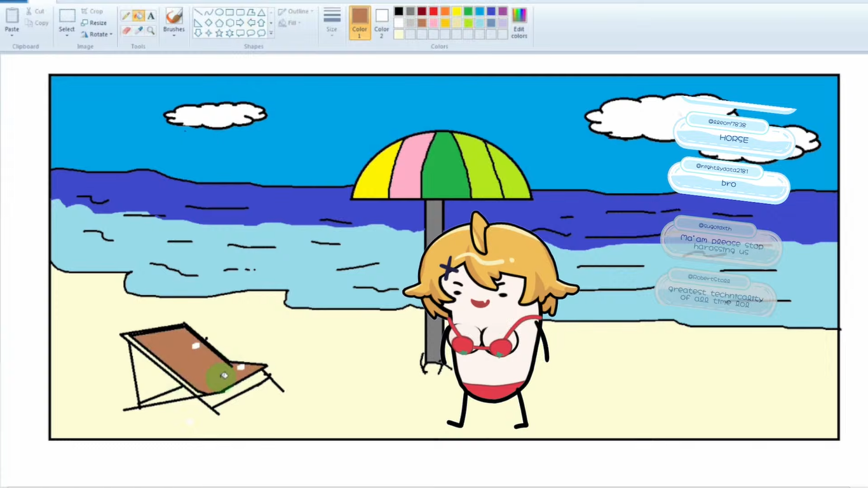The image size is (868, 488).
Task: Select the Text tool
Action: pos(151,16)
